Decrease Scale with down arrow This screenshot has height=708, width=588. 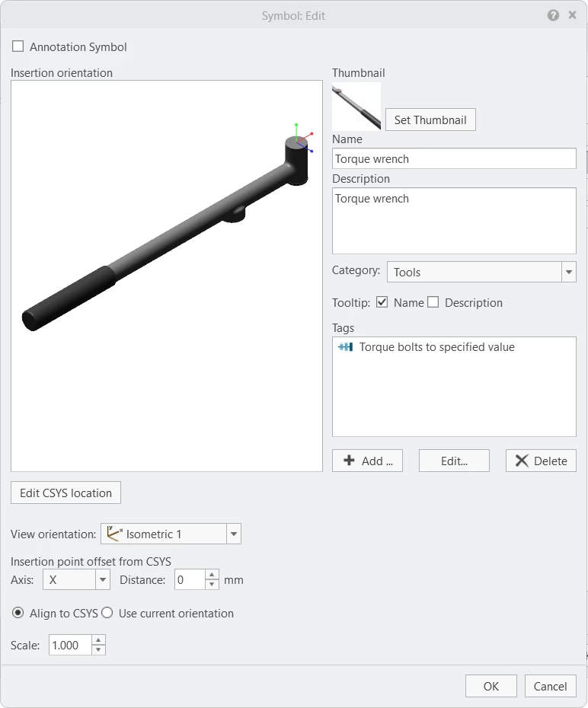click(x=98, y=649)
